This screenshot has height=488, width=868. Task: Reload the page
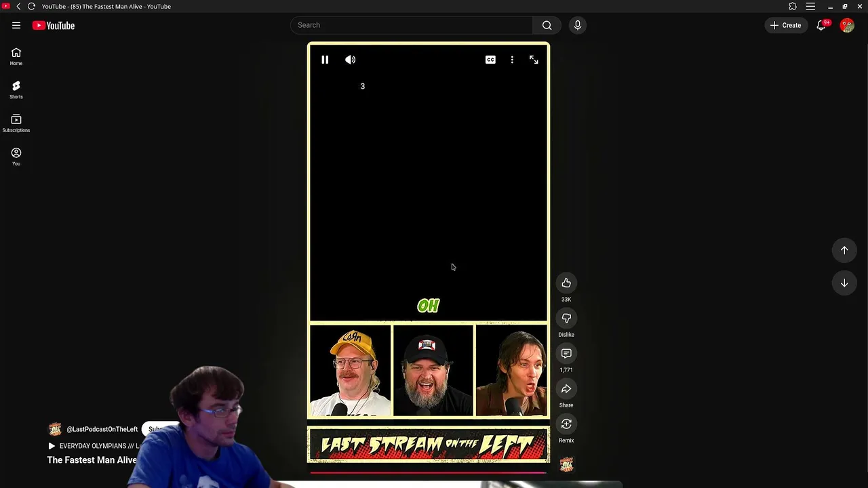point(31,6)
